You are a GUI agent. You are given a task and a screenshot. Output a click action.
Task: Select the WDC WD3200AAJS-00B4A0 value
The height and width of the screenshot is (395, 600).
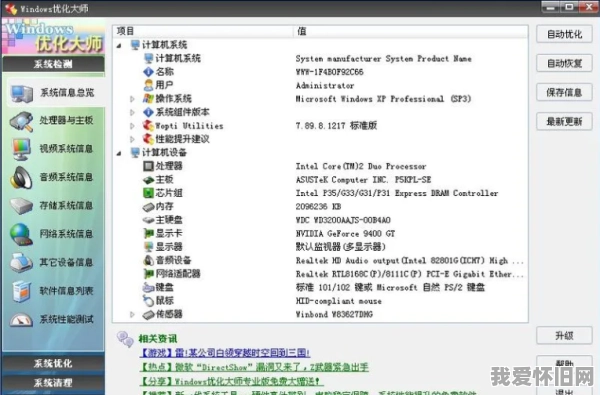tap(343, 220)
